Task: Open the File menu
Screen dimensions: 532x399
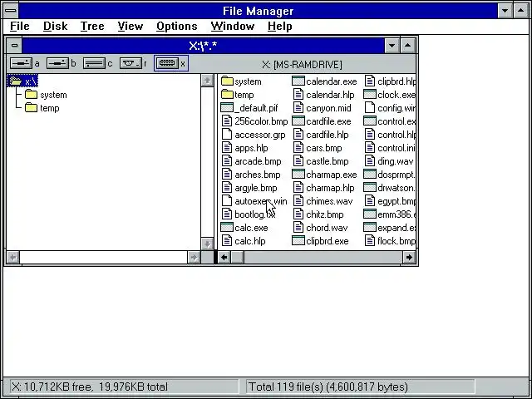Action: [20, 26]
